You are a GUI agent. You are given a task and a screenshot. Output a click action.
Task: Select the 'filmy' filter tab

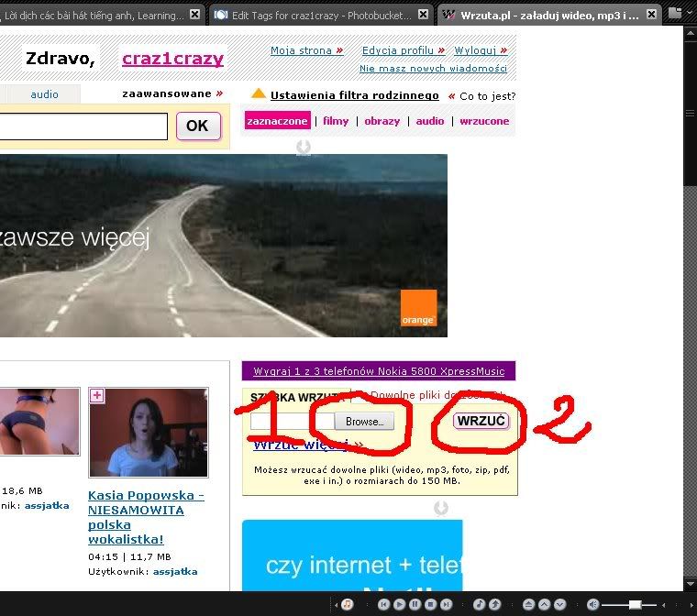[336, 121]
